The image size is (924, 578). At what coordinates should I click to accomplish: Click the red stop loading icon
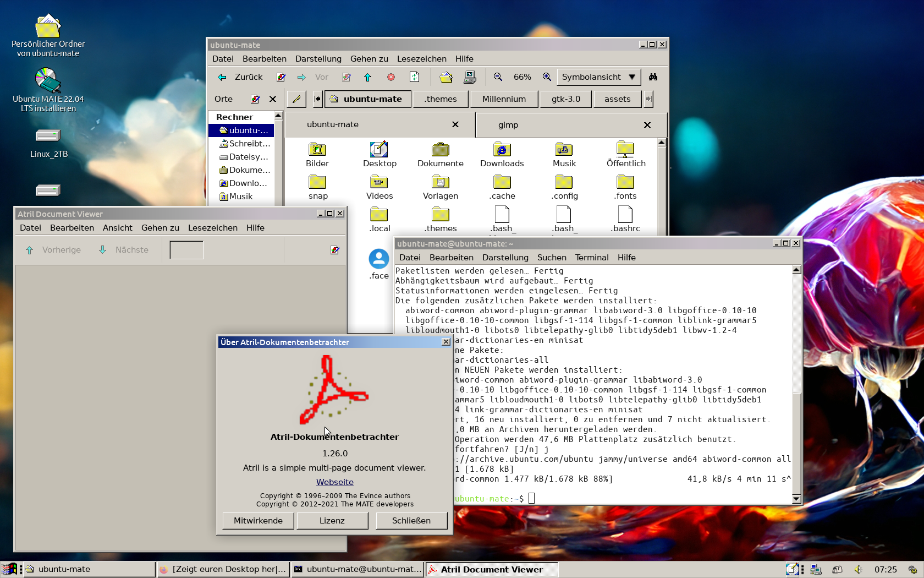click(391, 77)
